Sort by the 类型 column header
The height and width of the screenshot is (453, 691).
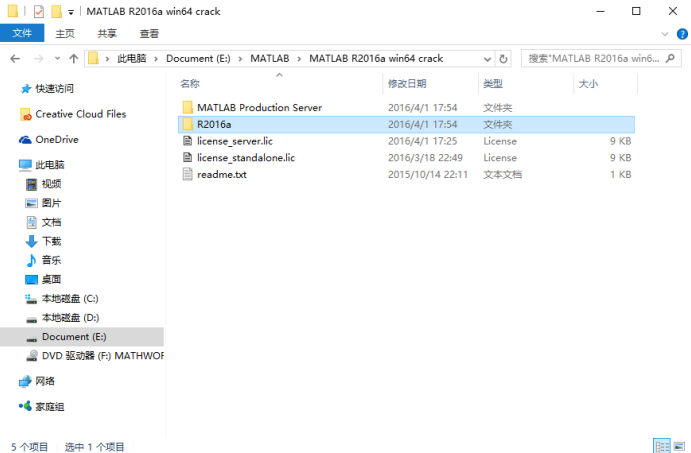pyautogui.click(x=493, y=84)
